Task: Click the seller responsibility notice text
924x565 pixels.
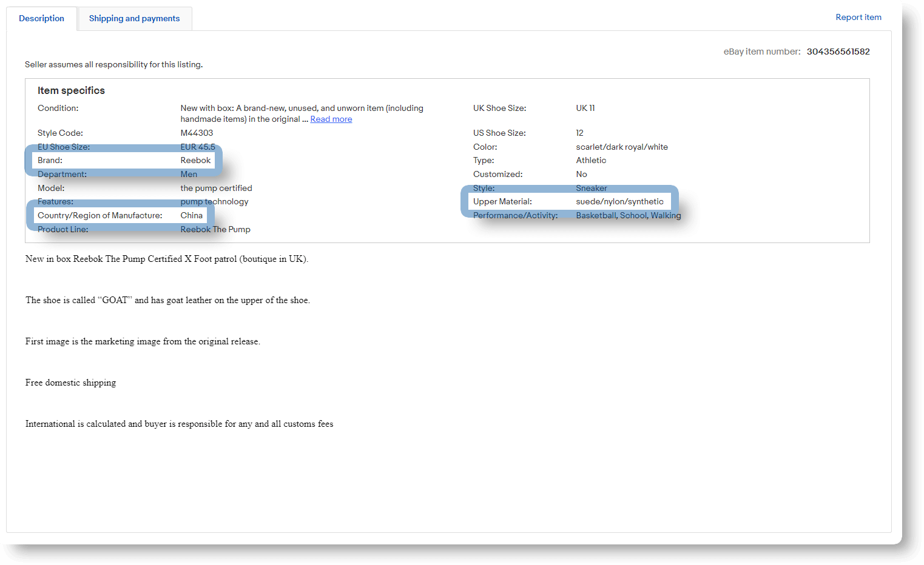Action: (x=114, y=64)
